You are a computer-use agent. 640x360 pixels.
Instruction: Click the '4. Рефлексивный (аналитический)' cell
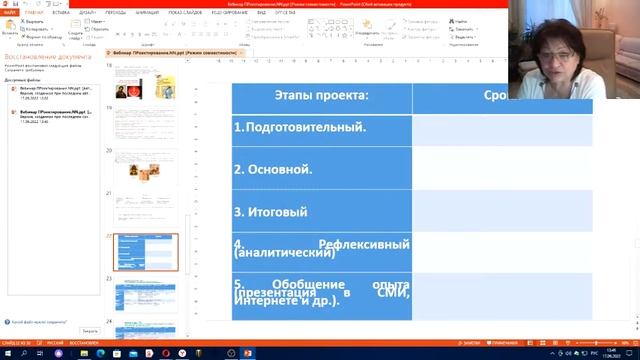(x=322, y=252)
